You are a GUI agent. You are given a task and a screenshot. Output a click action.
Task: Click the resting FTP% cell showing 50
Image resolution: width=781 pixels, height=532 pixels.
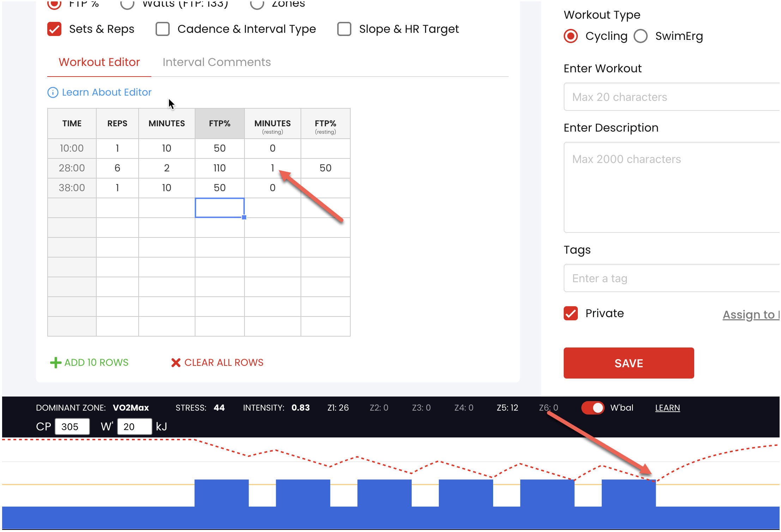tap(325, 168)
